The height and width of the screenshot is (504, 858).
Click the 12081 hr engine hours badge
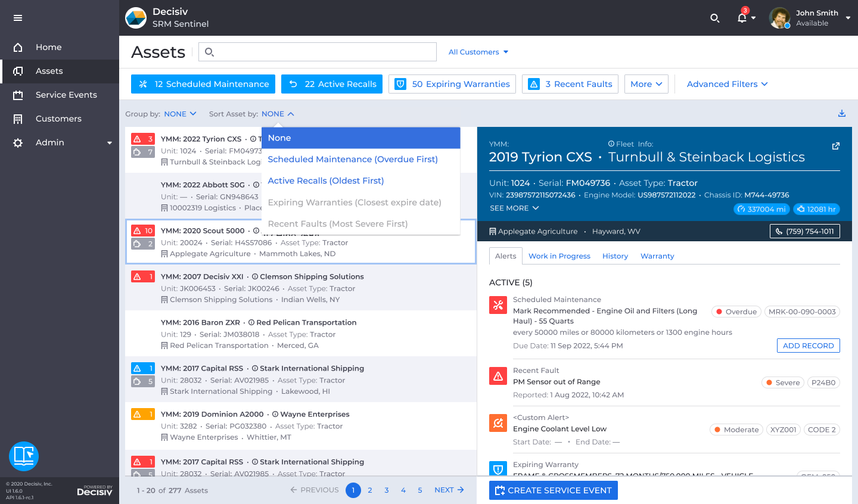[816, 209]
